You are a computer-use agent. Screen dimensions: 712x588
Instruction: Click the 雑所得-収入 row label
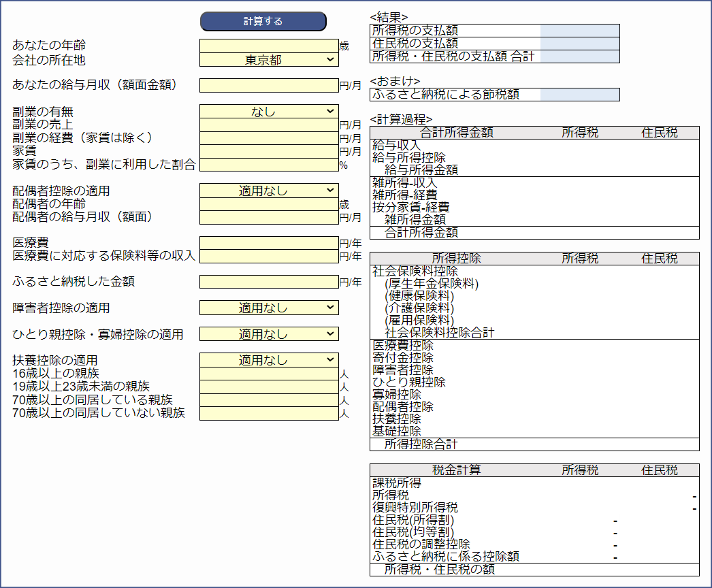(404, 182)
